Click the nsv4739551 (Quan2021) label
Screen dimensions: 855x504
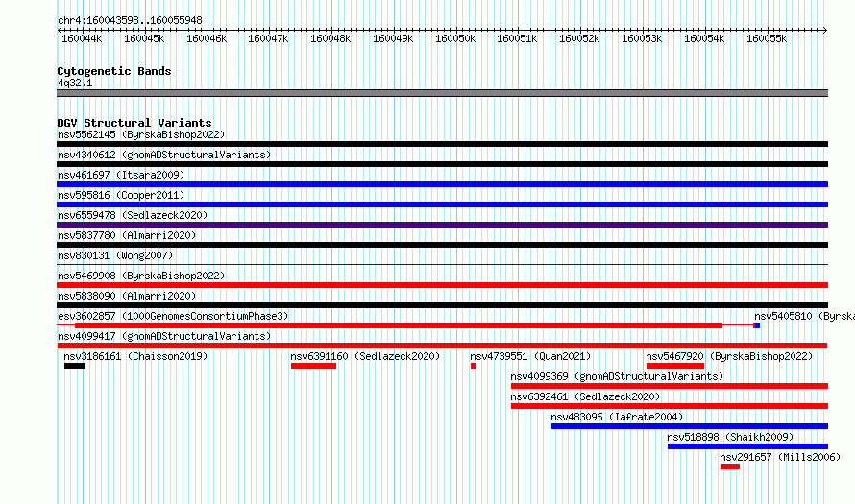click(530, 356)
